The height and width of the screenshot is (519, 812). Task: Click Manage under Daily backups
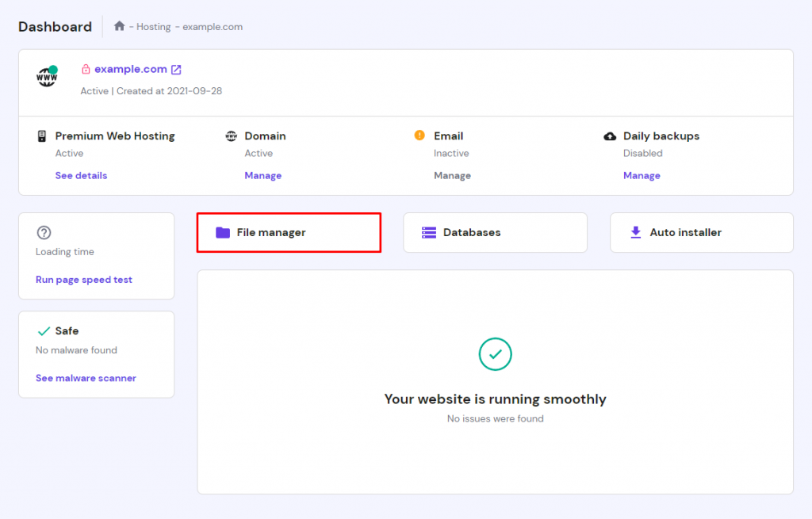[642, 175]
